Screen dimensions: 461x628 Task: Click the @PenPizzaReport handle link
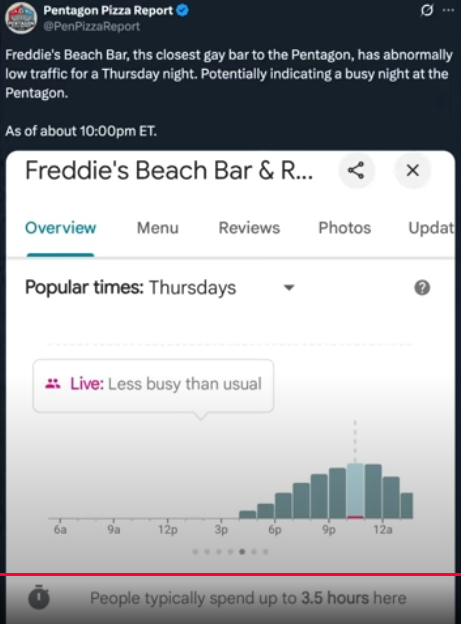click(x=92, y=26)
